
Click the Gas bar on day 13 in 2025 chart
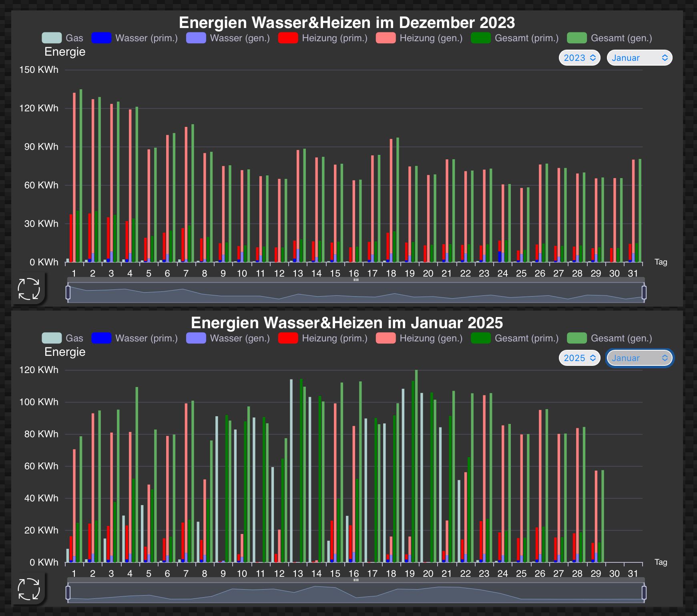pyautogui.click(x=291, y=471)
